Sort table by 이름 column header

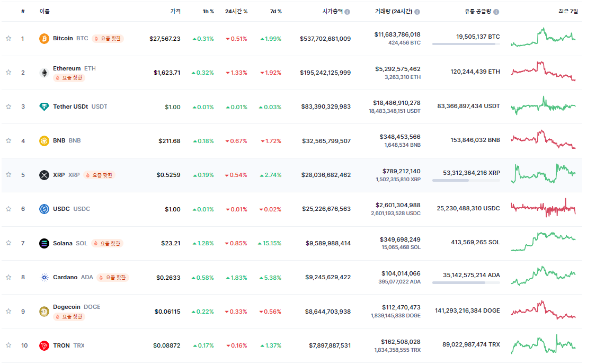click(45, 12)
